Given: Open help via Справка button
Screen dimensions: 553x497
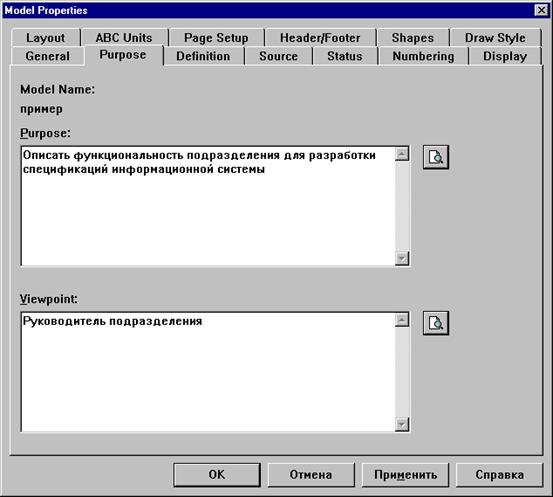Looking at the screenshot, I should (499, 475).
